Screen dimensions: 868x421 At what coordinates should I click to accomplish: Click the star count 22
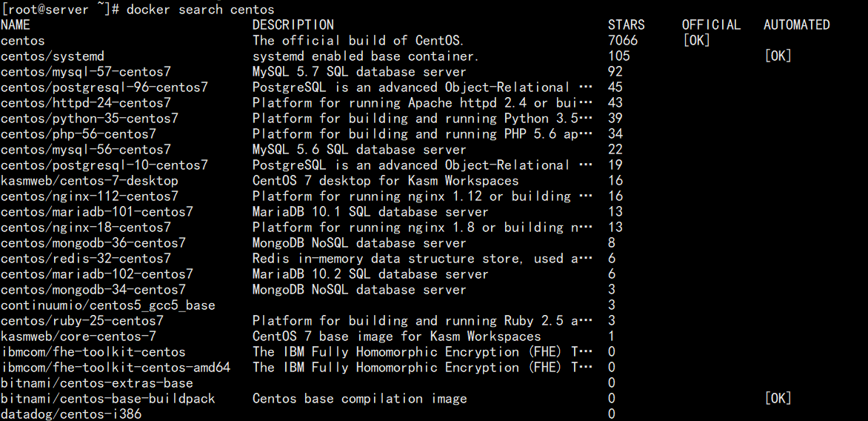(x=615, y=149)
